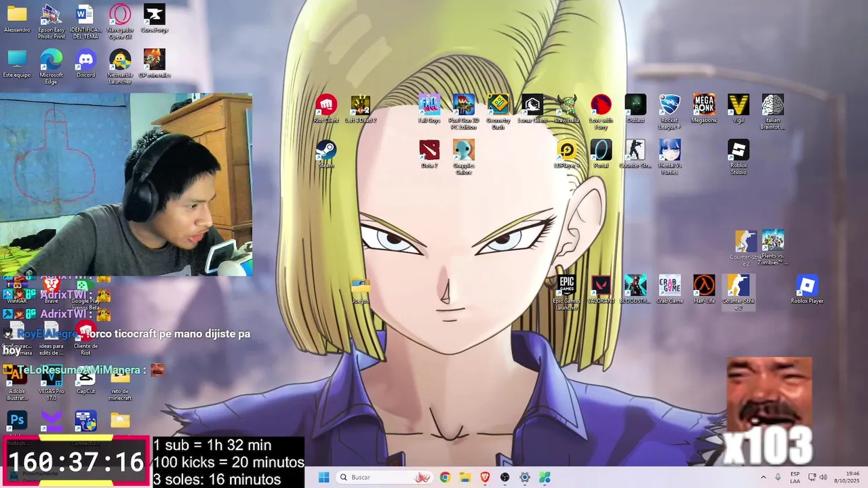Select the IDENTIFICA... DEL TEMA Word document
This screenshot has width=868, height=488.
click(85, 22)
